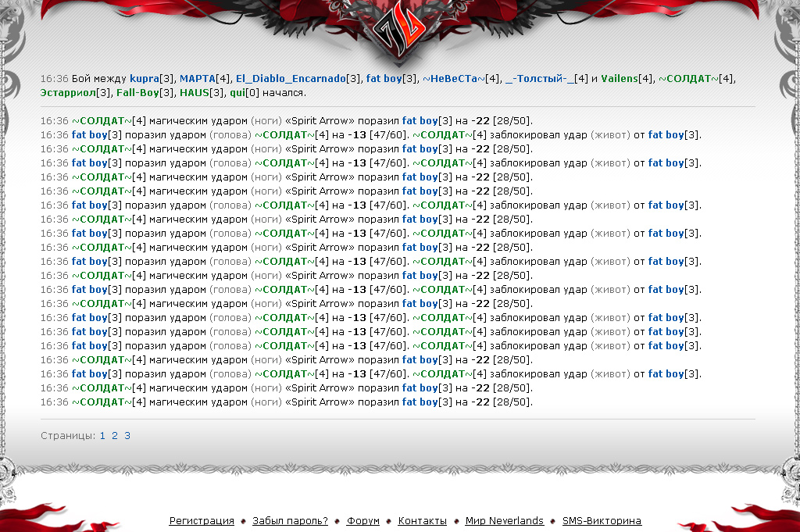Open the Контакты link

(x=423, y=521)
